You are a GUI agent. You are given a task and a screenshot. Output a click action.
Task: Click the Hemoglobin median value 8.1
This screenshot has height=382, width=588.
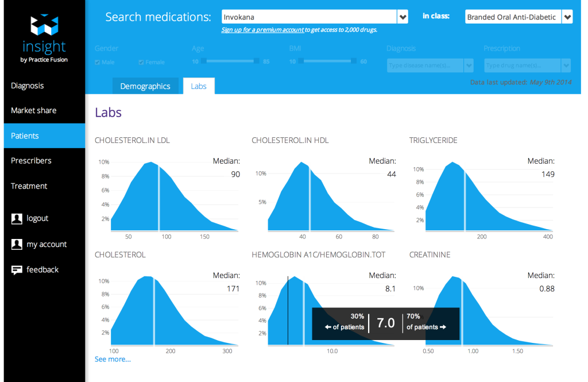[390, 288]
